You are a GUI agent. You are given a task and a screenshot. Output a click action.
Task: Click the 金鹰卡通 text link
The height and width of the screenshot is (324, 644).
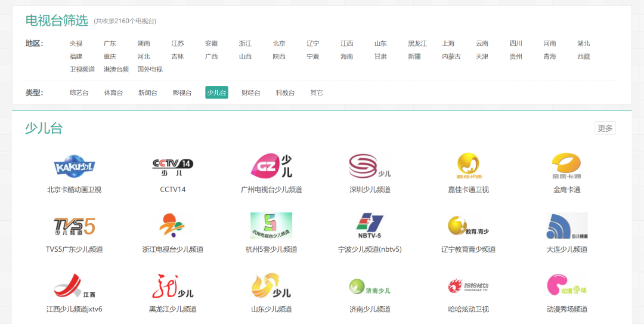[567, 190]
